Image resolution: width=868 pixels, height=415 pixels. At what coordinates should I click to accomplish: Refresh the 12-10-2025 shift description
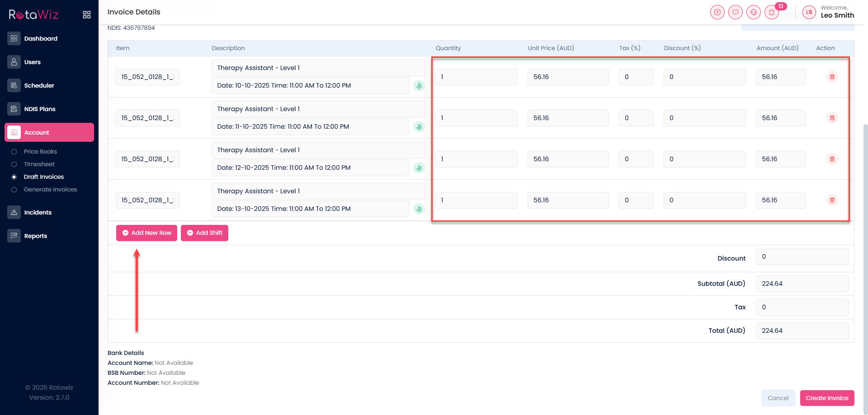point(419,168)
